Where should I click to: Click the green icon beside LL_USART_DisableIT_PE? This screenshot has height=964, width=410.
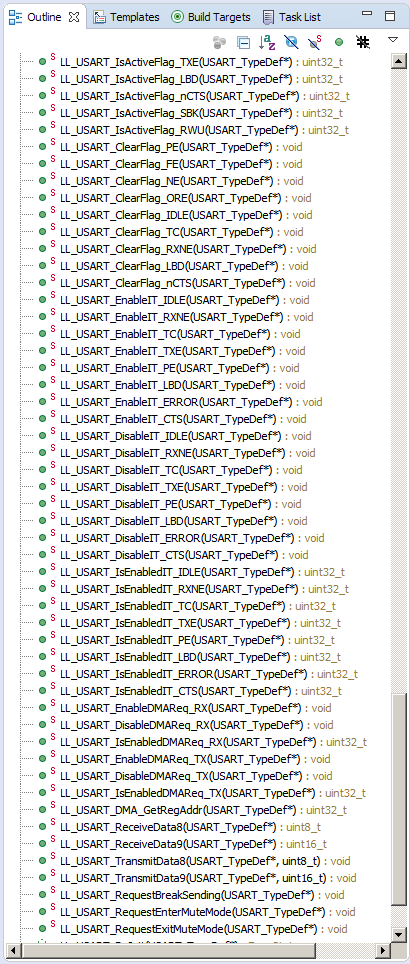43,504
